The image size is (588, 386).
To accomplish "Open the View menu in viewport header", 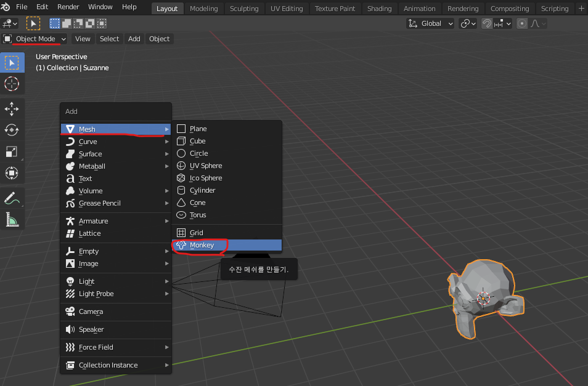I will [83, 39].
